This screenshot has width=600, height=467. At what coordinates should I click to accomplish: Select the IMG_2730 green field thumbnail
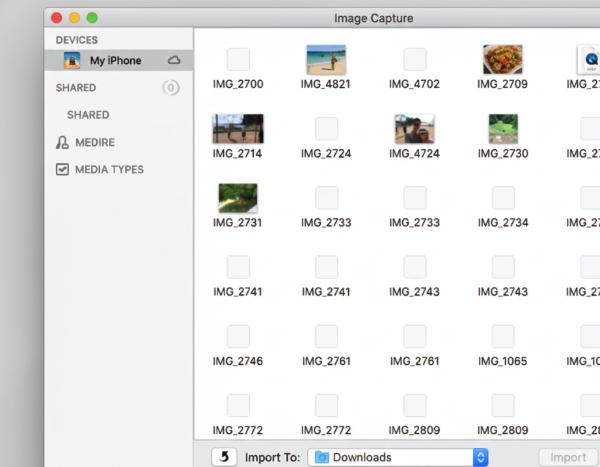pos(503,129)
